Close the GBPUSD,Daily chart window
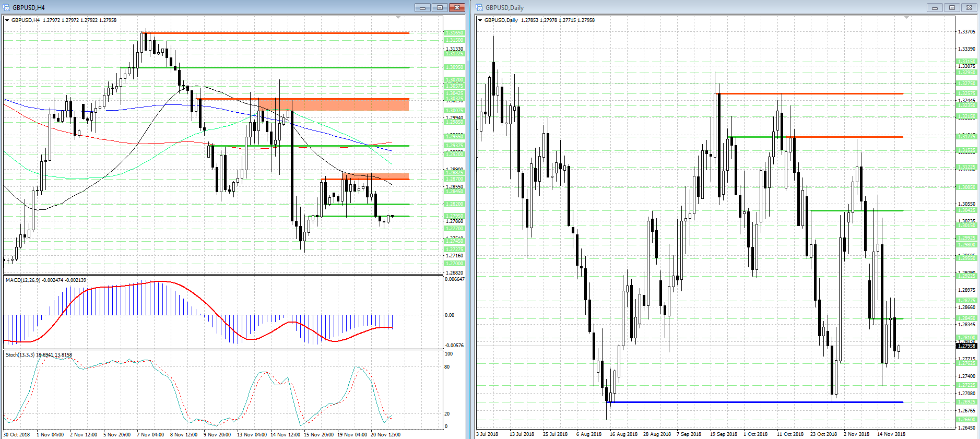This screenshot has height=439, width=980. [969, 7]
